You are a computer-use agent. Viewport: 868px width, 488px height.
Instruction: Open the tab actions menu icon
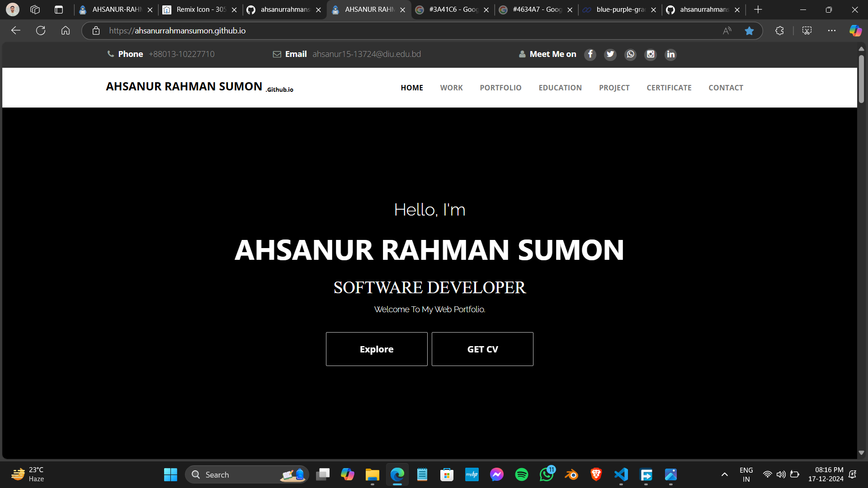(x=59, y=9)
